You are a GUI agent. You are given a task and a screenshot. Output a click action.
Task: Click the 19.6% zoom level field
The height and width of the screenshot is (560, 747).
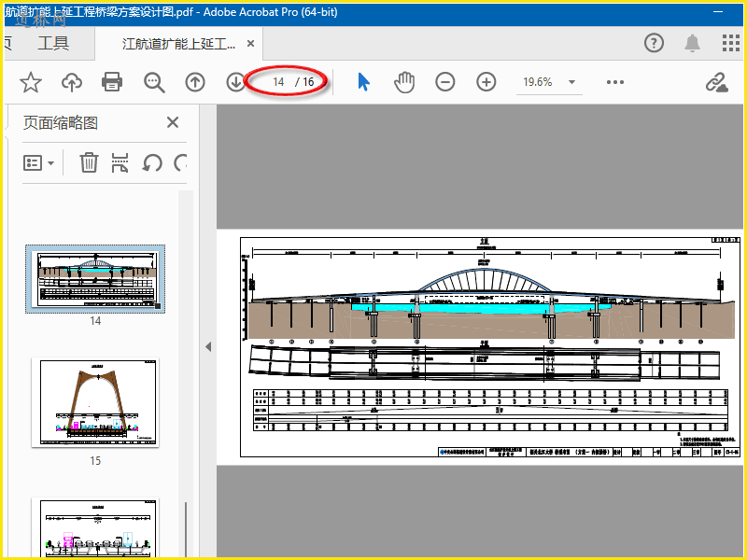(x=538, y=82)
